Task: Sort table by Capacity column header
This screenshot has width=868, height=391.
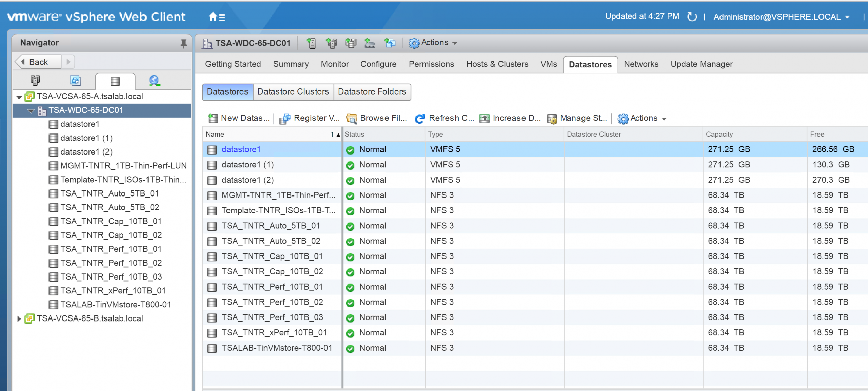Action: [719, 134]
